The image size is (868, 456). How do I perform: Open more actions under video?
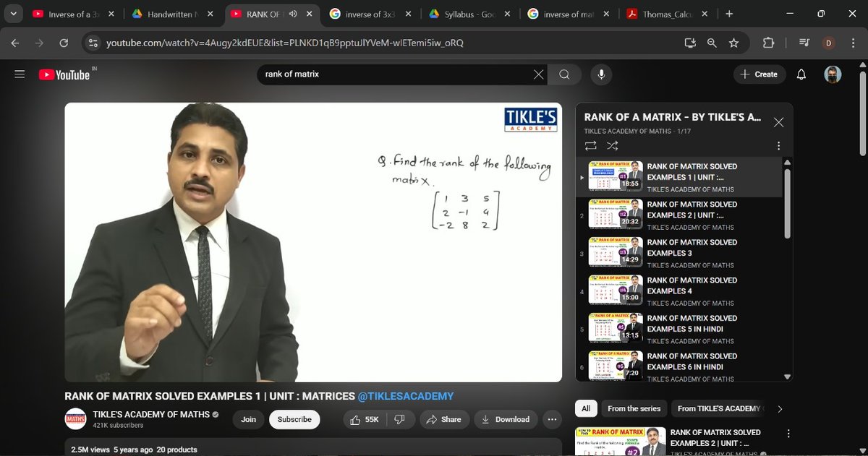click(x=552, y=419)
